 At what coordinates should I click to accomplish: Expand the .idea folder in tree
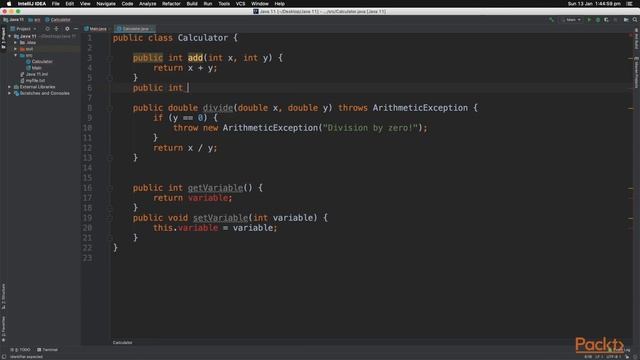16,42
